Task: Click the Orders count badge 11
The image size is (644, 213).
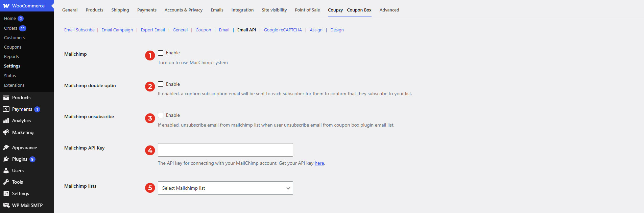Action: [x=23, y=28]
